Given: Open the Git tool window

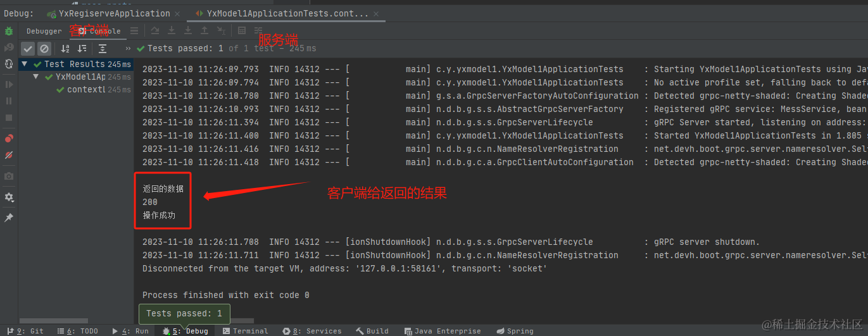Looking at the screenshot, I should [25, 331].
